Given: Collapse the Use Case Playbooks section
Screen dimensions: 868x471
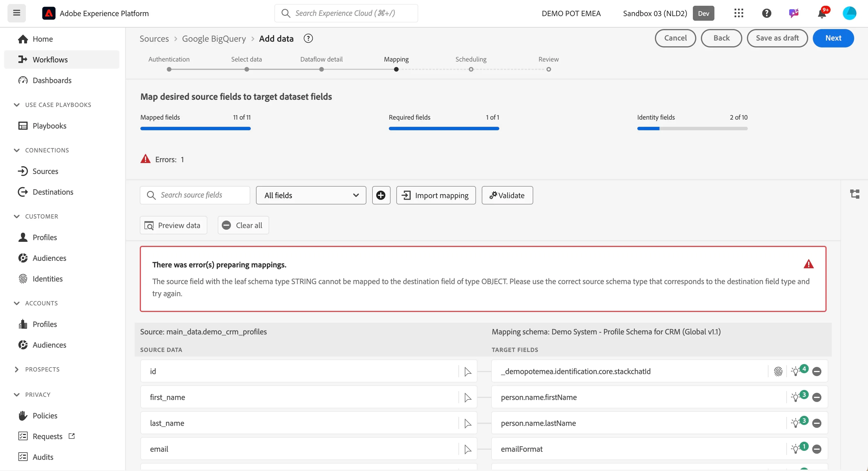Looking at the screenshot, I should (x=16, y=105).
